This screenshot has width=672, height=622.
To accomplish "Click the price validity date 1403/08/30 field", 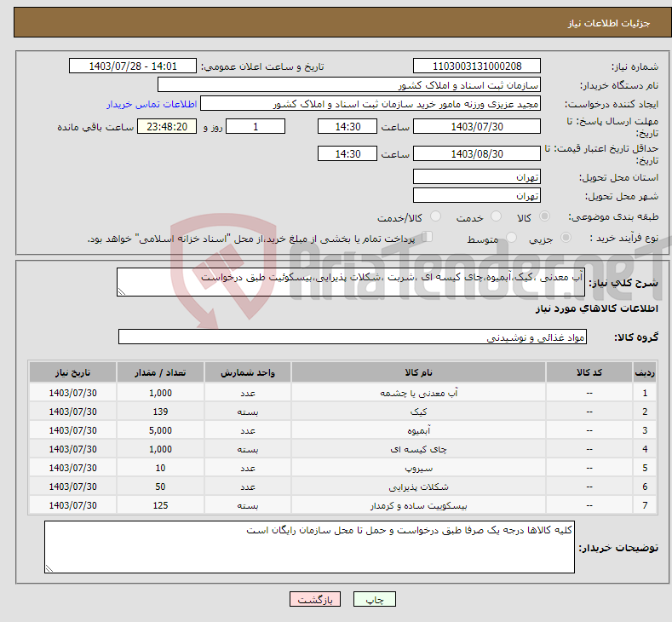I will tap(477, 153).
